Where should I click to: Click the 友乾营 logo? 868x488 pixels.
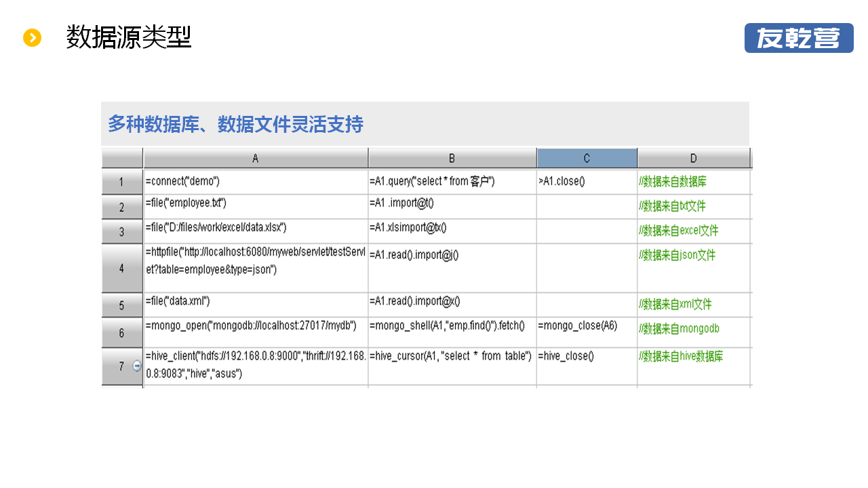click(x=799, y=38)
